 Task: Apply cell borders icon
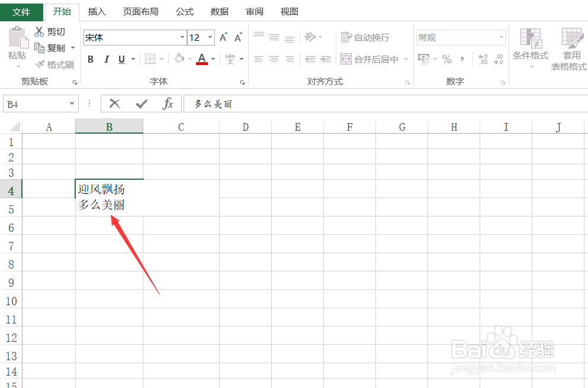coord(150,59)
